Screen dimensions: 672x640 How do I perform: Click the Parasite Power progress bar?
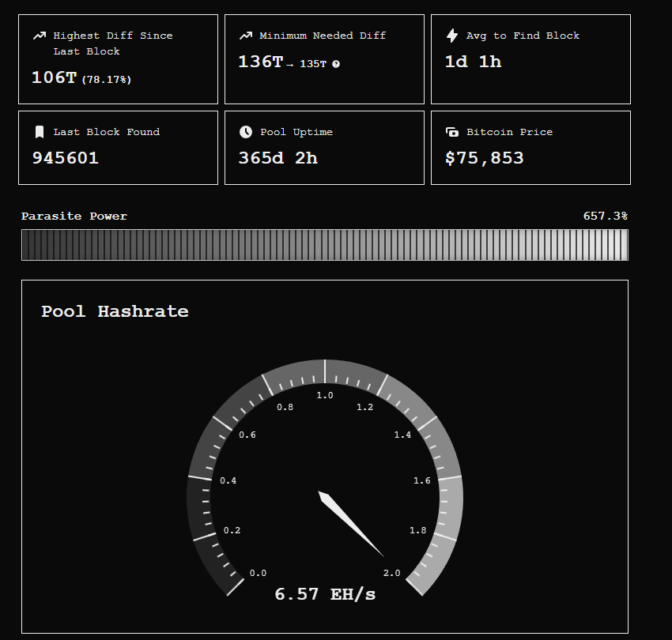point(325,245)
